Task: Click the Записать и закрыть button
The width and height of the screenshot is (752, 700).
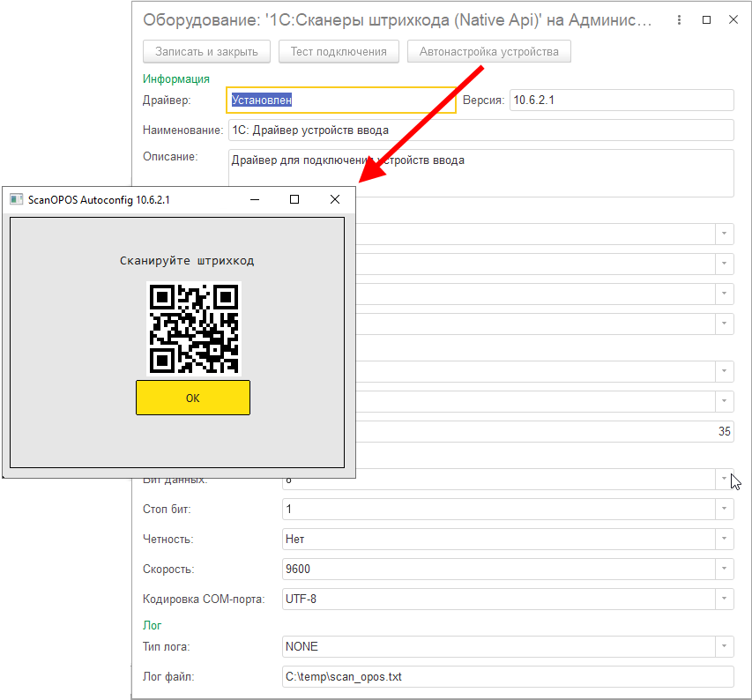Action: (x=206, y=51)
